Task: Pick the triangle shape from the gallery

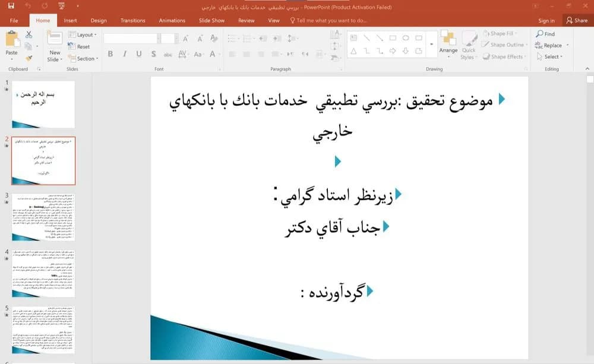Action: (x=353, y=50)
